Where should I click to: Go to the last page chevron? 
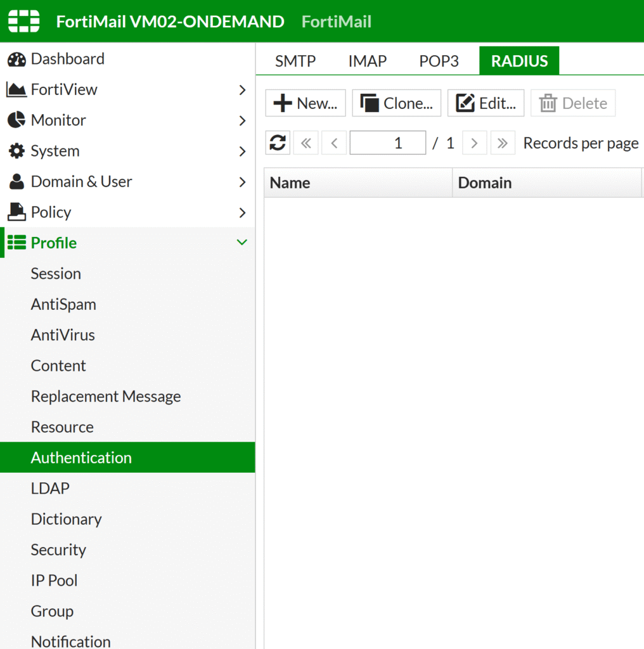pos(503,143)
